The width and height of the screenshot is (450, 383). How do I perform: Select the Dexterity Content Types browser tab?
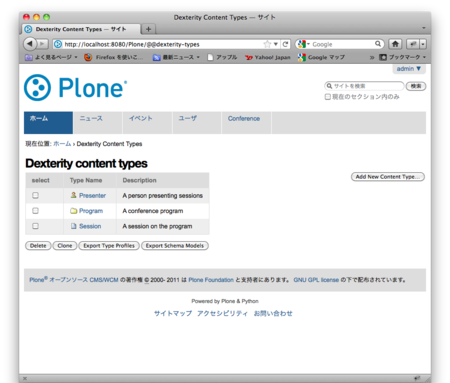click(81, 29)
